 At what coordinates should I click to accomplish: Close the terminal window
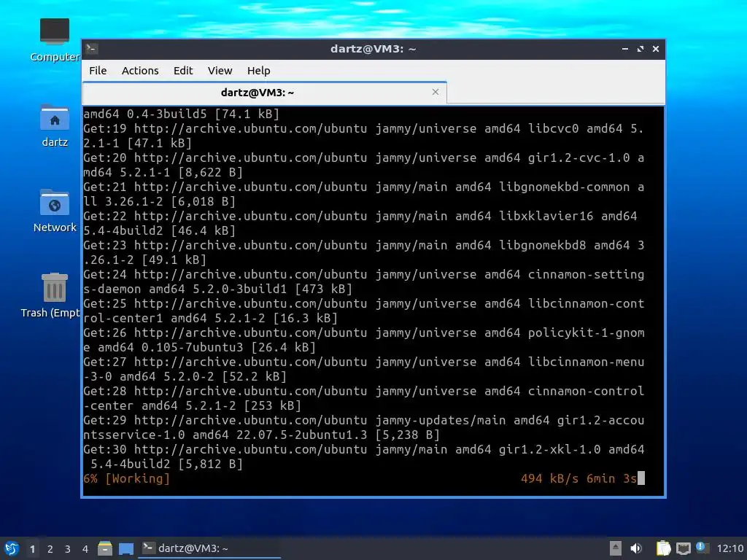click(x=656, y=49)
